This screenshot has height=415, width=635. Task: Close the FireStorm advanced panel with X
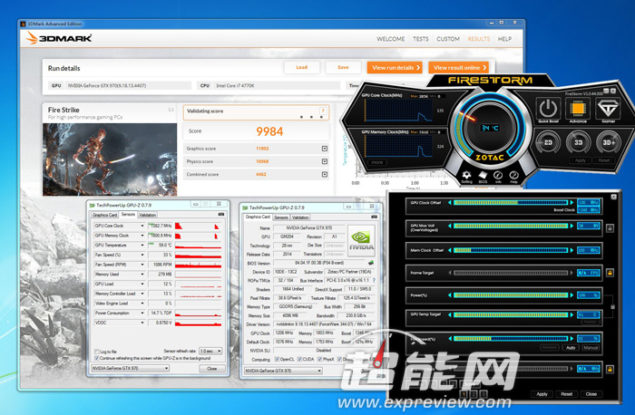614,197
